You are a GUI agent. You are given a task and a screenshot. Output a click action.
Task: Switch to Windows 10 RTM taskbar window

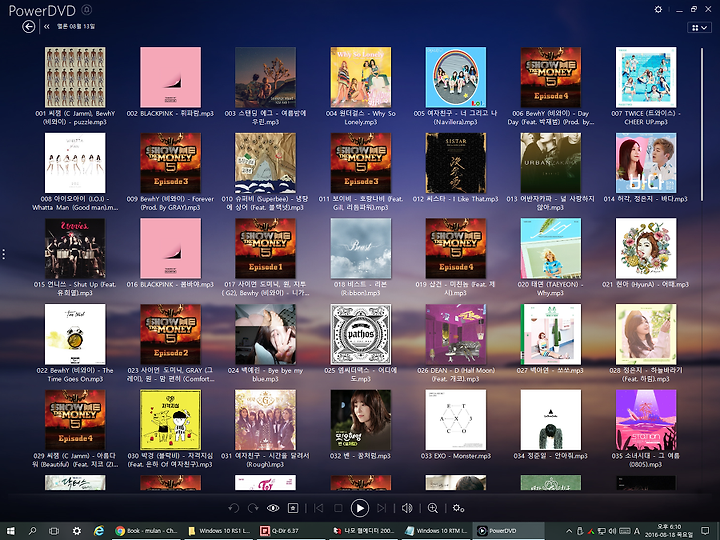pyautogui.click(x=437, y=531)
